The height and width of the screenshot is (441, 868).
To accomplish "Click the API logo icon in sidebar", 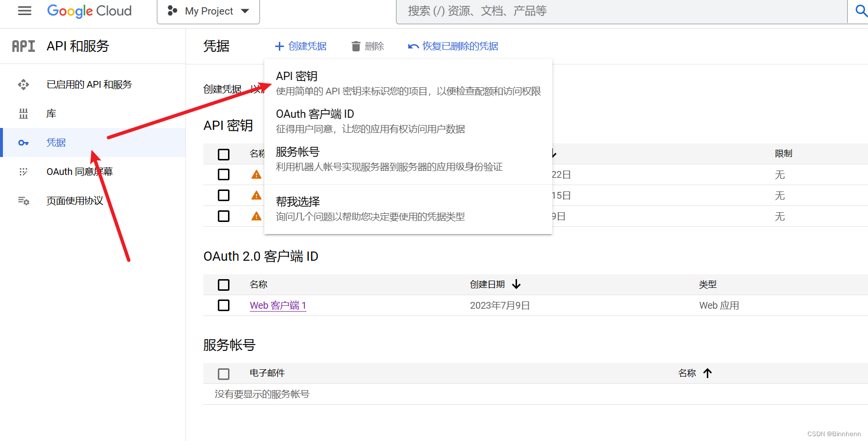I will (23, 46).
